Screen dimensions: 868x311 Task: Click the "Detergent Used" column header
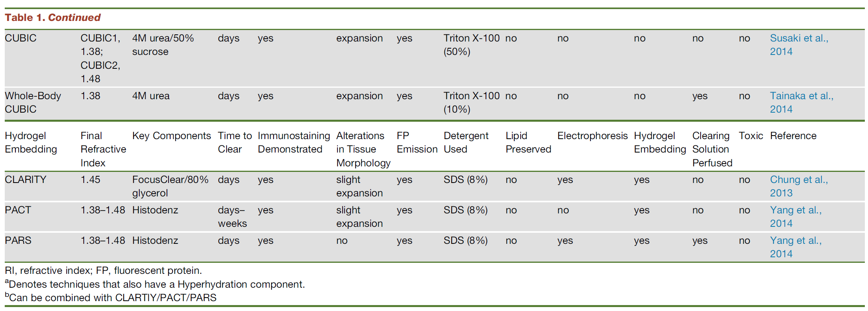click(466, 142)
